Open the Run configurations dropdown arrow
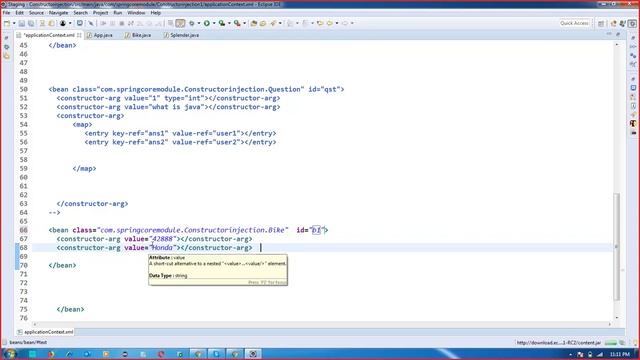This screenshot has width=640, height=360. tap(214, 23)
